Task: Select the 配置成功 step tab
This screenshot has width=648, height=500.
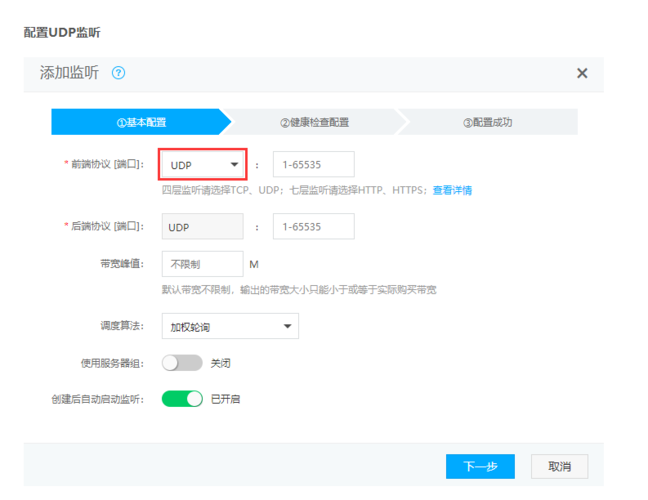Action: click(488, 122)
